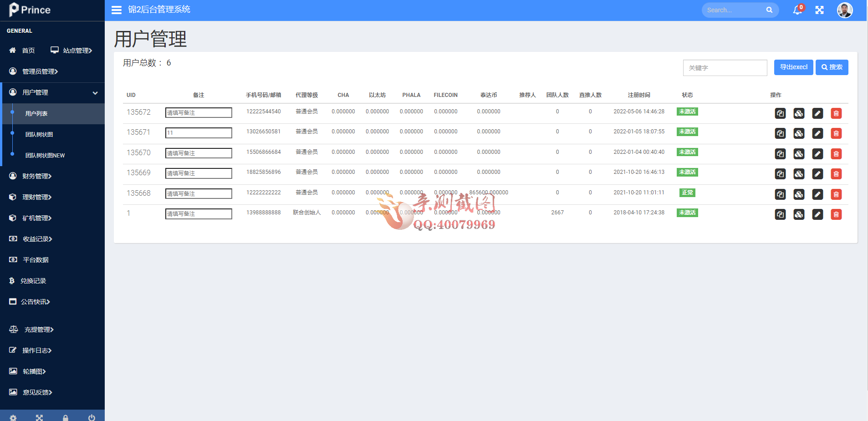Edit user 135671 with the pencil icon

point(817,133)
